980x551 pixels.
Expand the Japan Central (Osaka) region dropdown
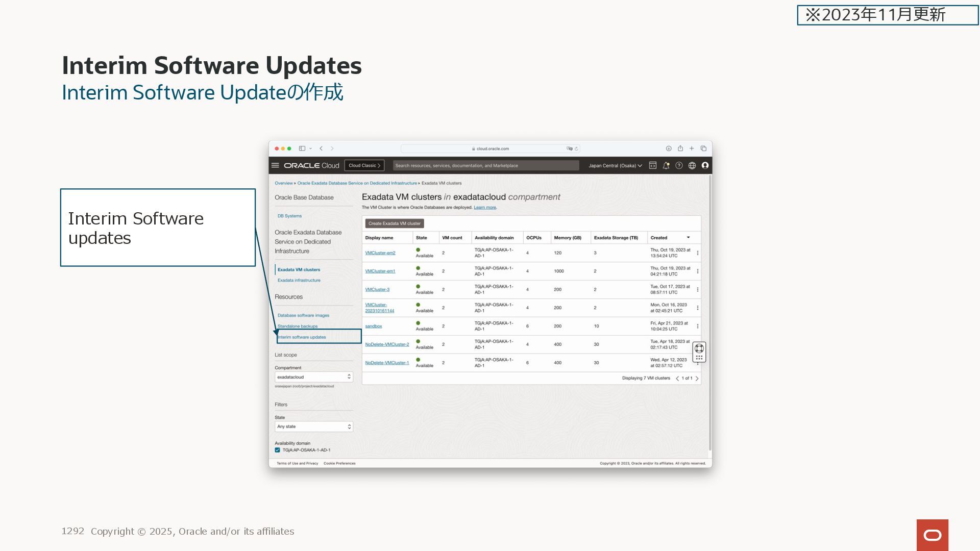click(x=615, y=166)
